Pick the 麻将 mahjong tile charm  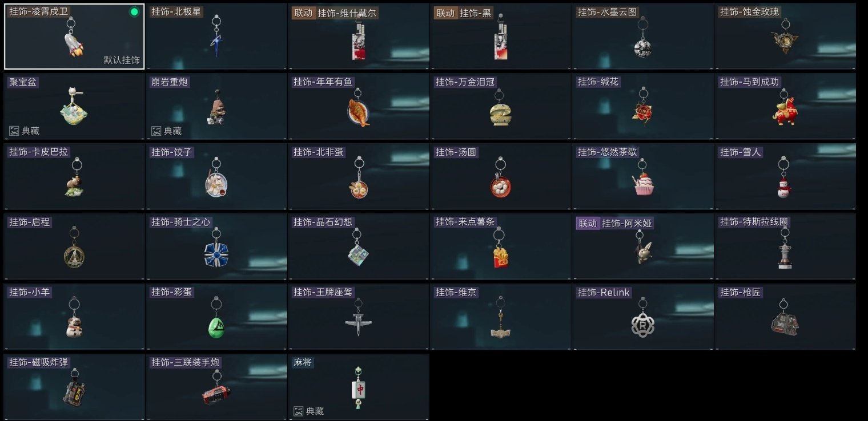[359, 387]
